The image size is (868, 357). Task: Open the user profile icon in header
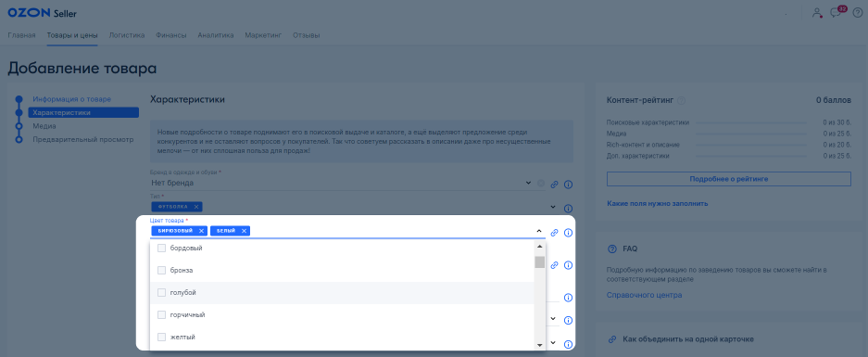(x=817, y=13)
